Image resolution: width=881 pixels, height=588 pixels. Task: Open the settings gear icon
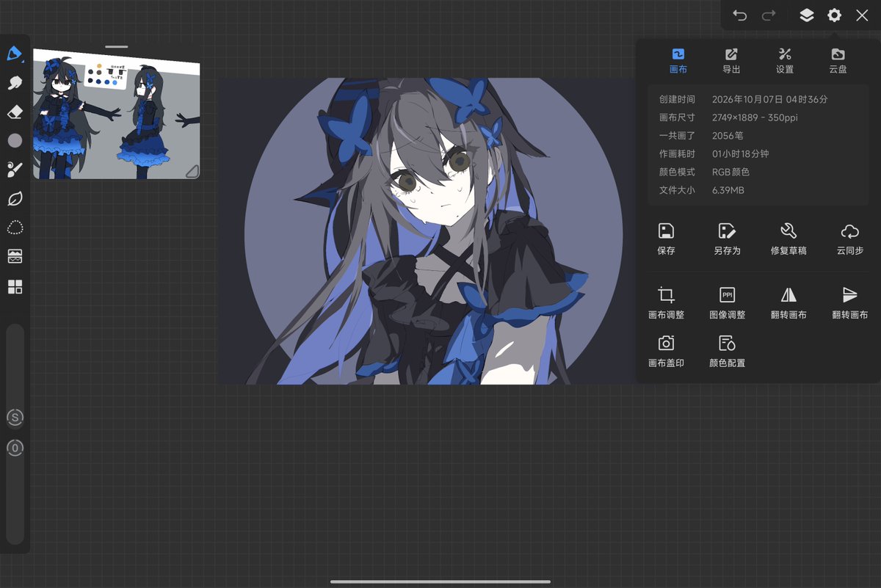pos(834,15)
